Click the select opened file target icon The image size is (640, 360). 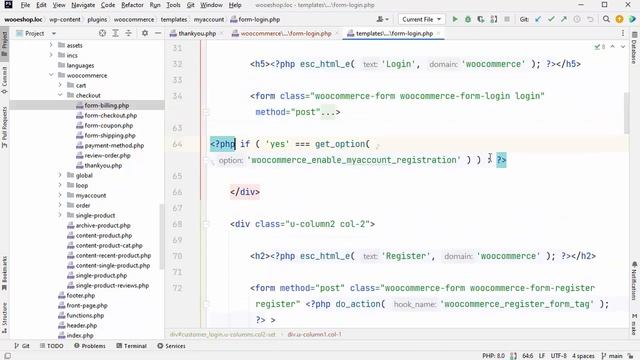pos(102,33)
